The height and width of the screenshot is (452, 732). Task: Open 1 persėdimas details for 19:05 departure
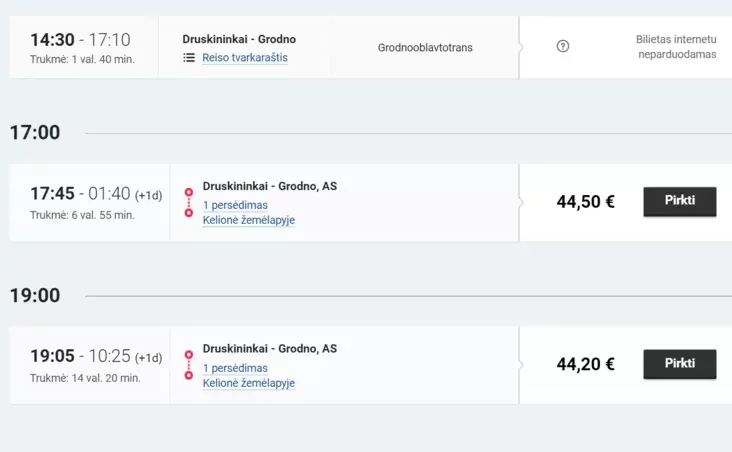pos(235,368)
